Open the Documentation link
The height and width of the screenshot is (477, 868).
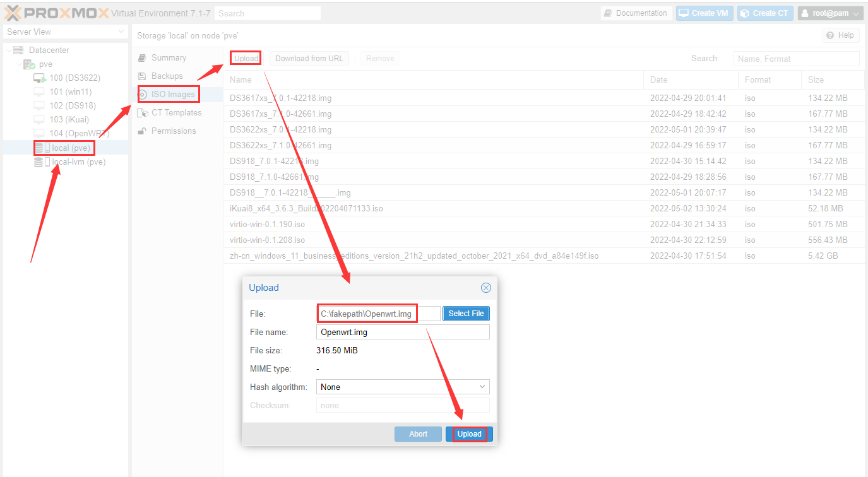pyautogui.click(x=636, y=13)
